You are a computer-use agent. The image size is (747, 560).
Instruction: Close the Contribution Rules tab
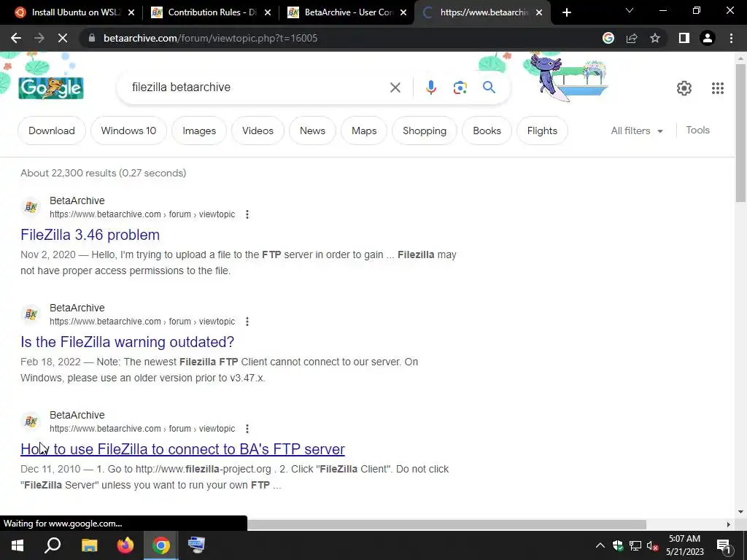(x=268, y=12)
